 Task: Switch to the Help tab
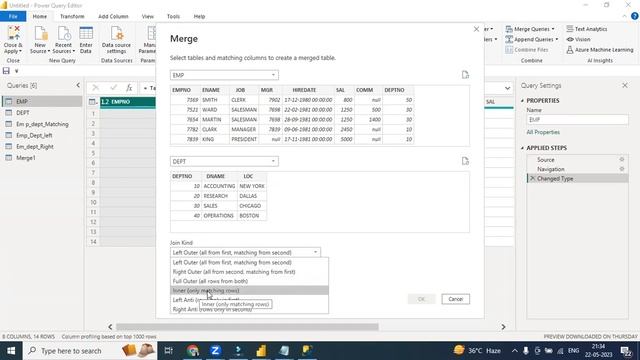click(199, 16)
